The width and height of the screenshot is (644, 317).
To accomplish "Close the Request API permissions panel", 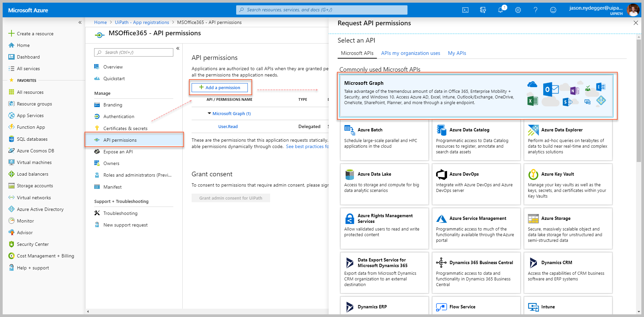I will click(635, 23).
